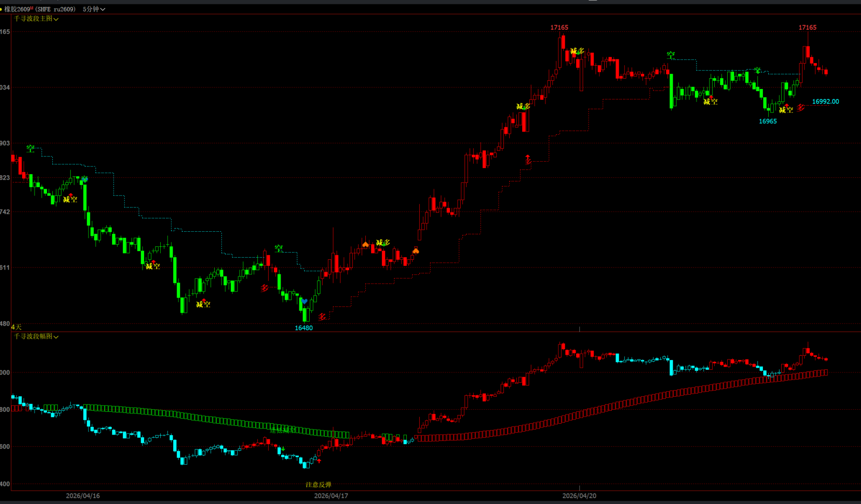Click the 减多 signal beside the 17165 peak
This screenshot has width=861, height=504.
(x=577, y=52)
